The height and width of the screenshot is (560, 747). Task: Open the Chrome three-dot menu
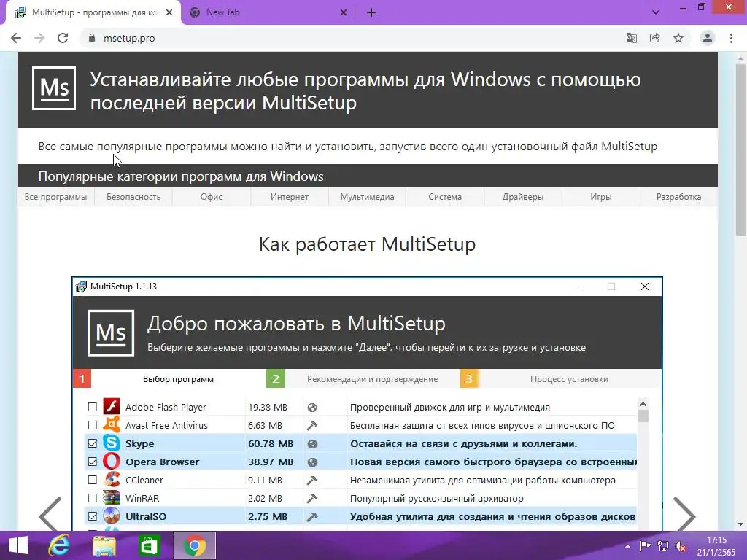click(731, 38)
